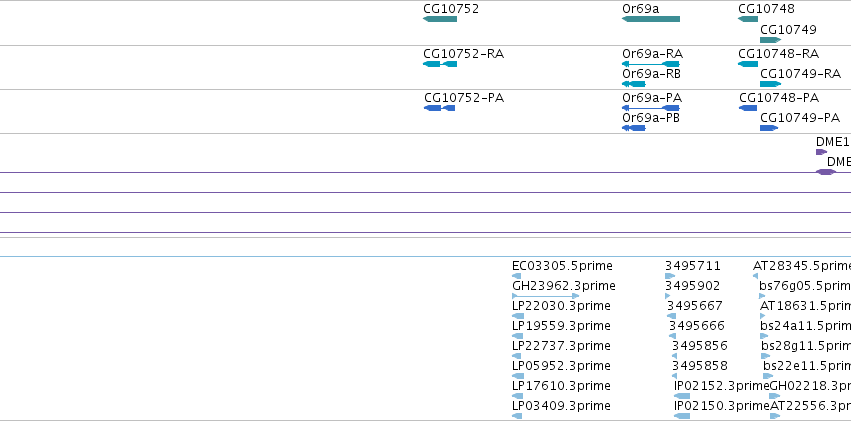The height and width of the screenshot is (421, 851).
Task: Click the bs22e11.5prime EST label
Action: click(807, 366)
